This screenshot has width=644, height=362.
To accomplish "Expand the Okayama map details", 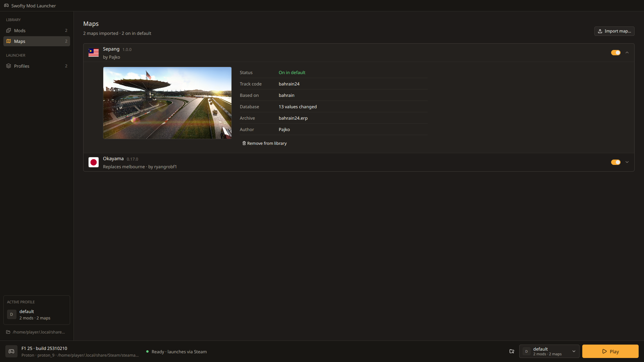I will (627, 162).
